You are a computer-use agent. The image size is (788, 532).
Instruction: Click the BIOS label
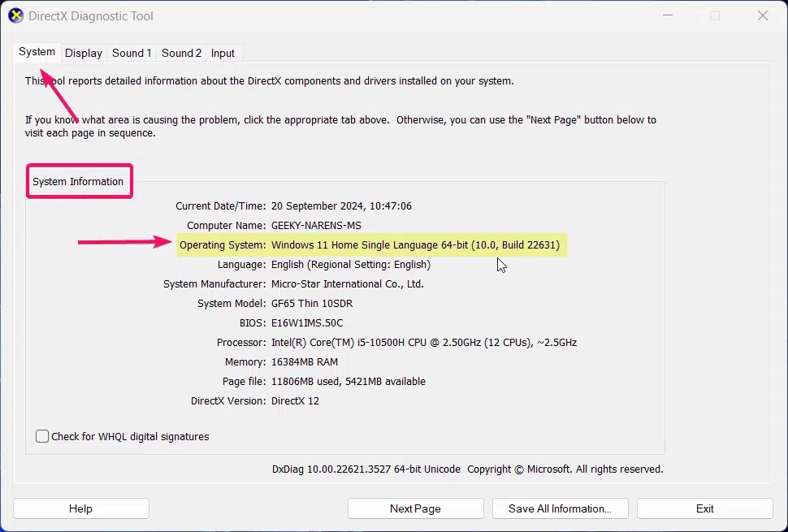[x=253, y=323]
